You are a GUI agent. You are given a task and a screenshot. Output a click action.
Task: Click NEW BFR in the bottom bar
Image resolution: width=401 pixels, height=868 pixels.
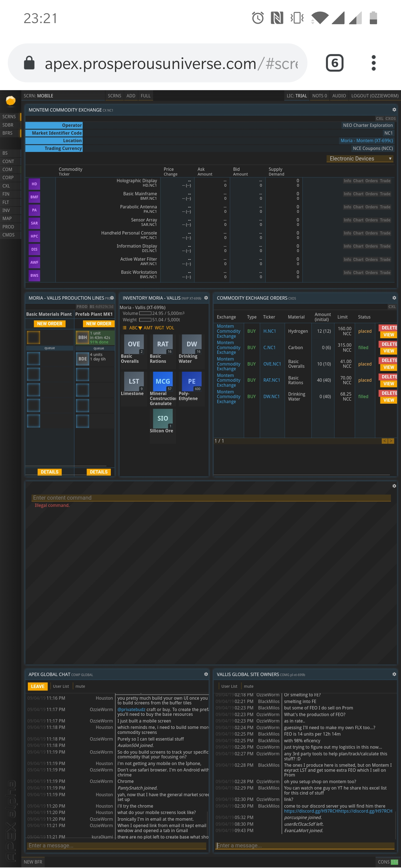33,862
